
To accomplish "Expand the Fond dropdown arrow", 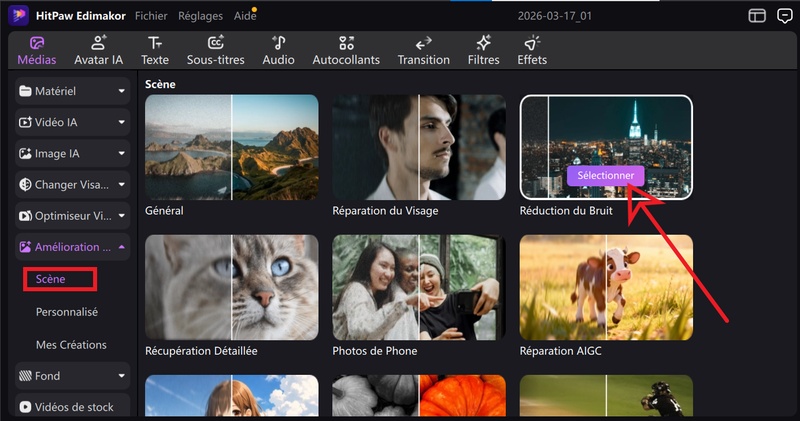I will coord(121,376).
